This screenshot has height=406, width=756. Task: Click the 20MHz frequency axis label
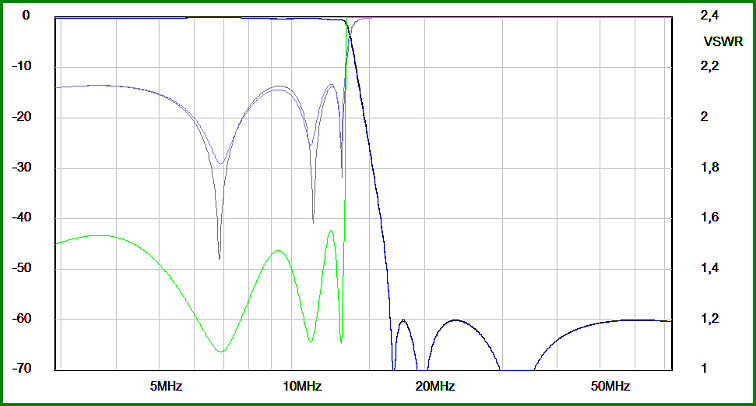pyautogui.click(x=435, y=386)
